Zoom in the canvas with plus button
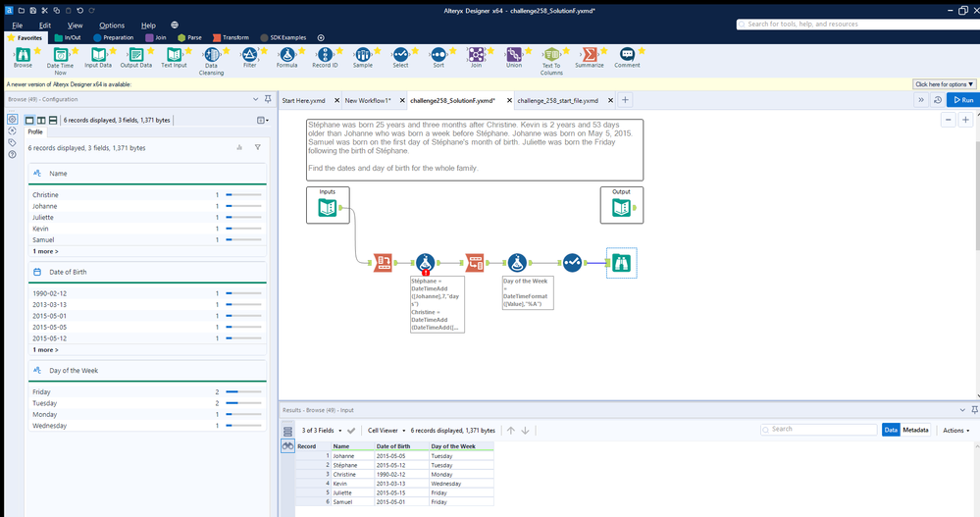The width and height of the screenshot is (980, 517). pyautogui.click(x=965, y=120)
